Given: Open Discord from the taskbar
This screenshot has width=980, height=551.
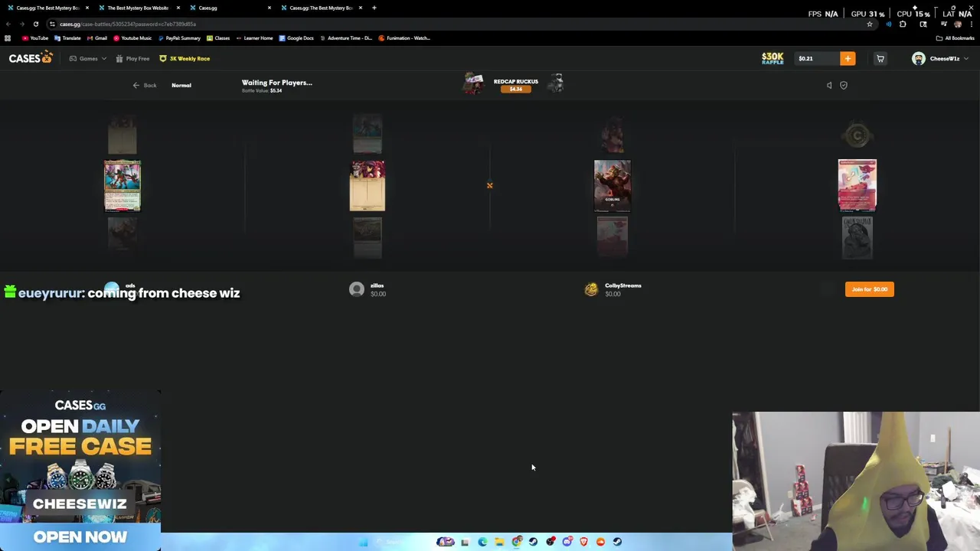Looking at the screenshot, I should [x=567, y=542].
